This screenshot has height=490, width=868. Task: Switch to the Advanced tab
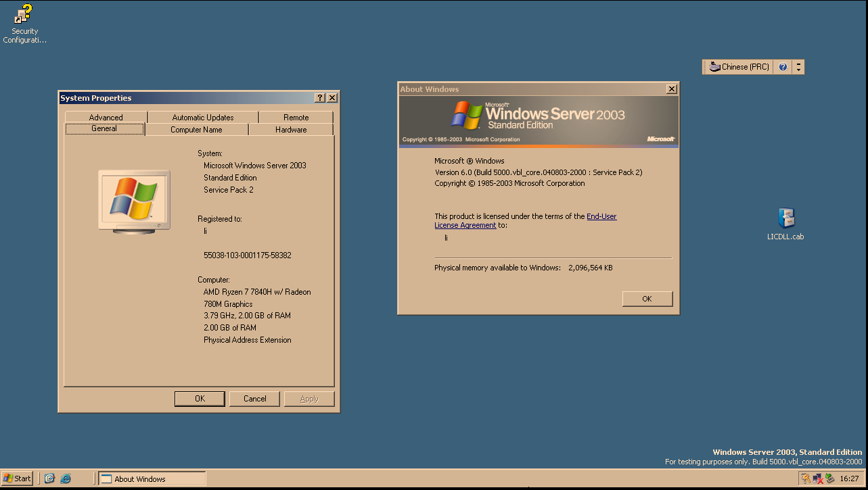[106, 117]
